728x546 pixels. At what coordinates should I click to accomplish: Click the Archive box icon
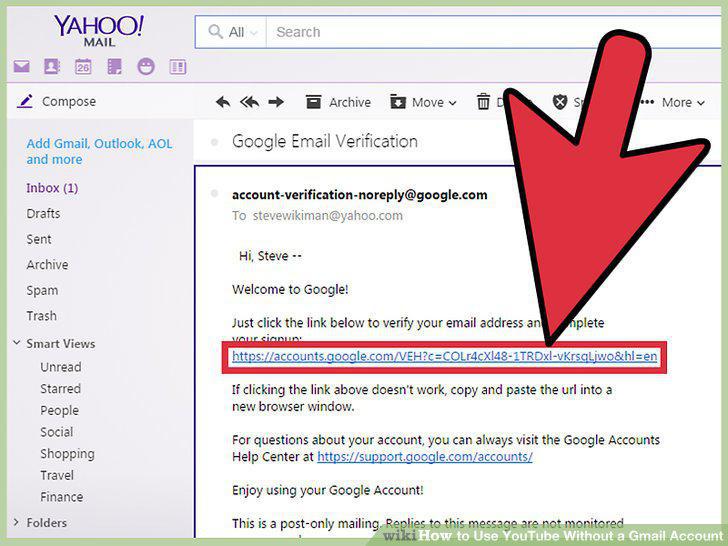pyautogui.click(x=313, y=102)
